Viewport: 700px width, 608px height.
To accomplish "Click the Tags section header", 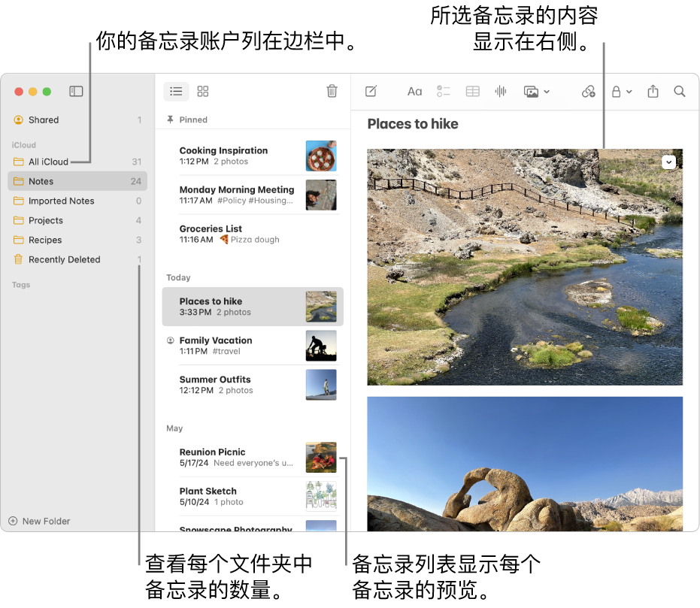I will coord(21,285).
